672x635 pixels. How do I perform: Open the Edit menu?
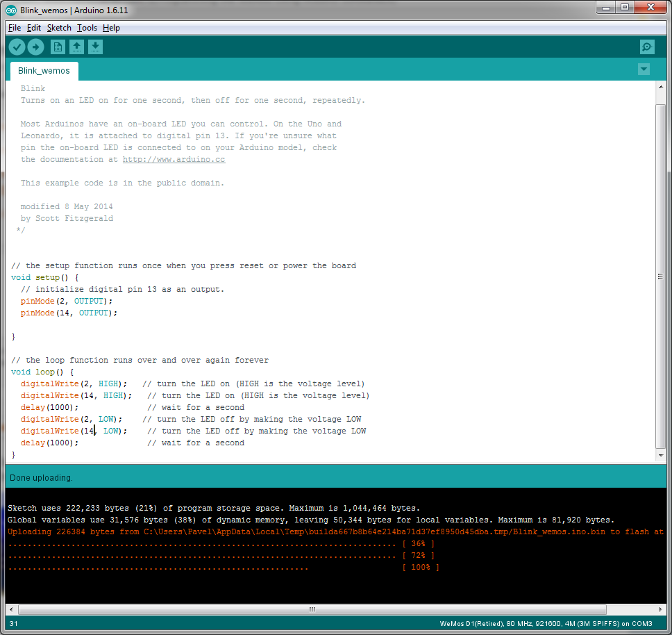click(33, 28)
